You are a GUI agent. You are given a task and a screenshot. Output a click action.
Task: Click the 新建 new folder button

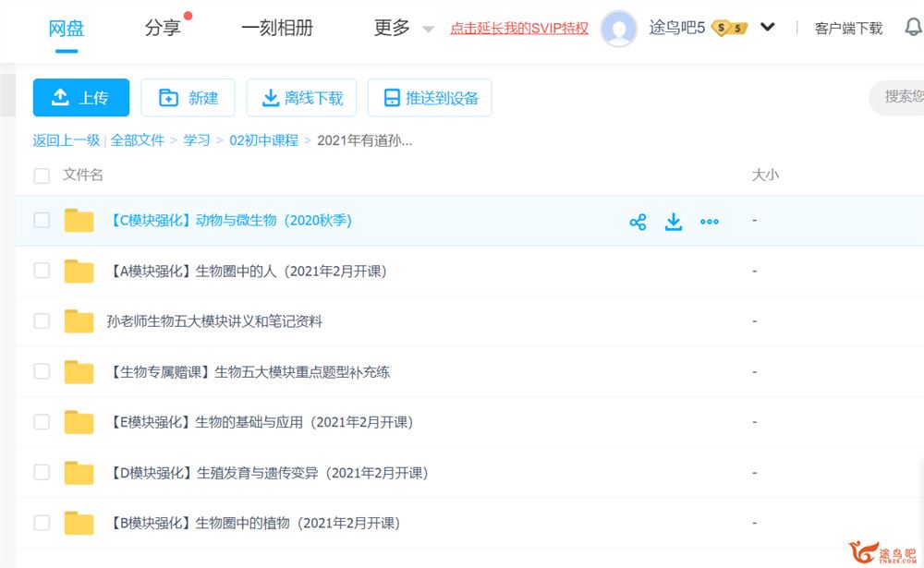click(x=188, y=98)
